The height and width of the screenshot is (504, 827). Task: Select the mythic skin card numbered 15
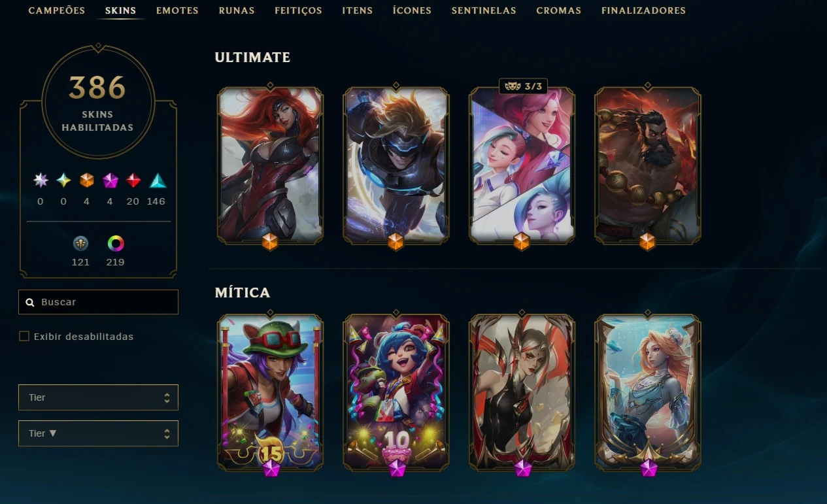coord(270,392)
